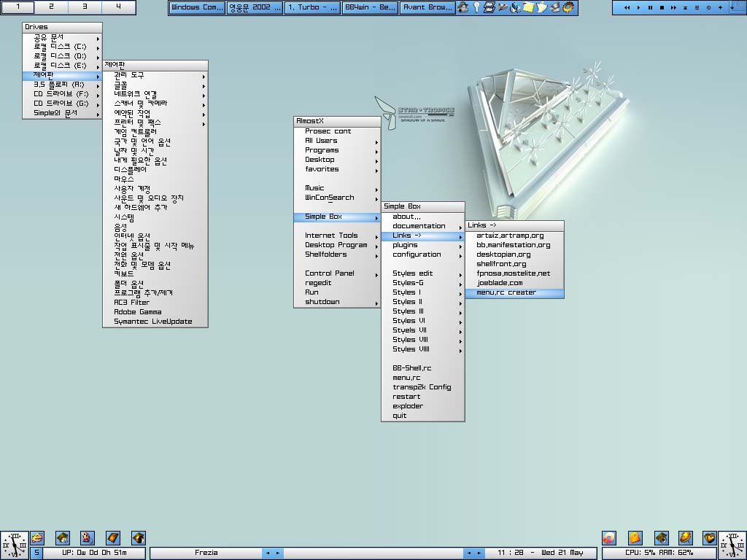Open the joeblade.com link
The image size is (747, 560).
pos(500,283)
